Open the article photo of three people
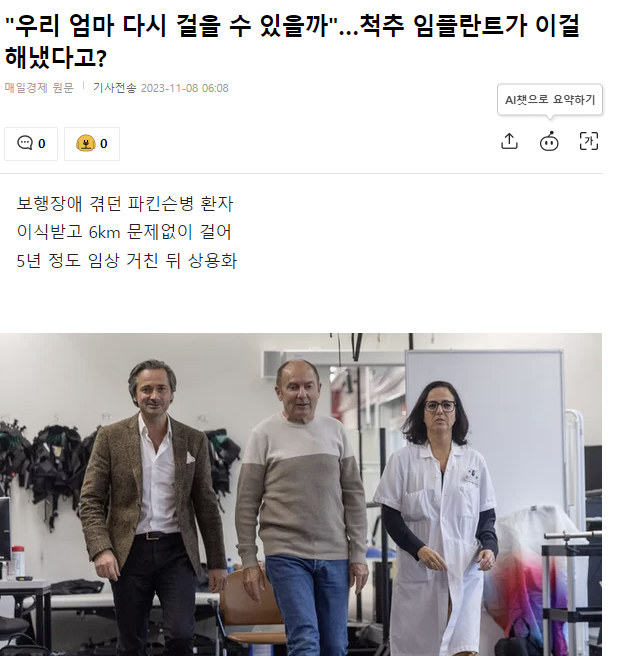617x656 pixels. [301, 495]
